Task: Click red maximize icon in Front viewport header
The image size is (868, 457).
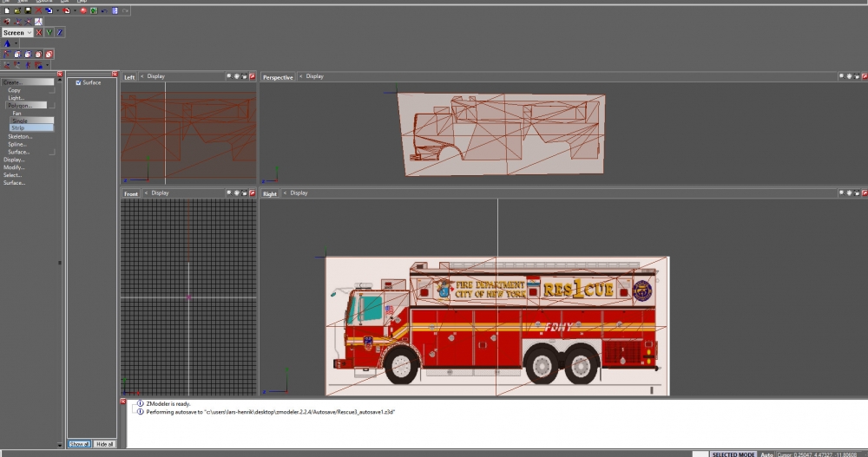Action: [253, 193]
